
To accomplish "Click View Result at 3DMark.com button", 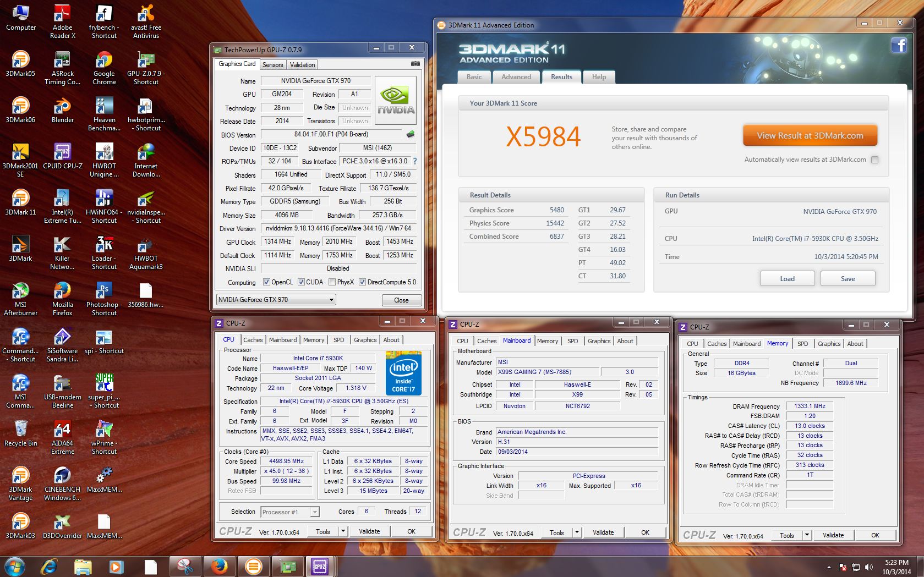I will [x=810, y=136].
